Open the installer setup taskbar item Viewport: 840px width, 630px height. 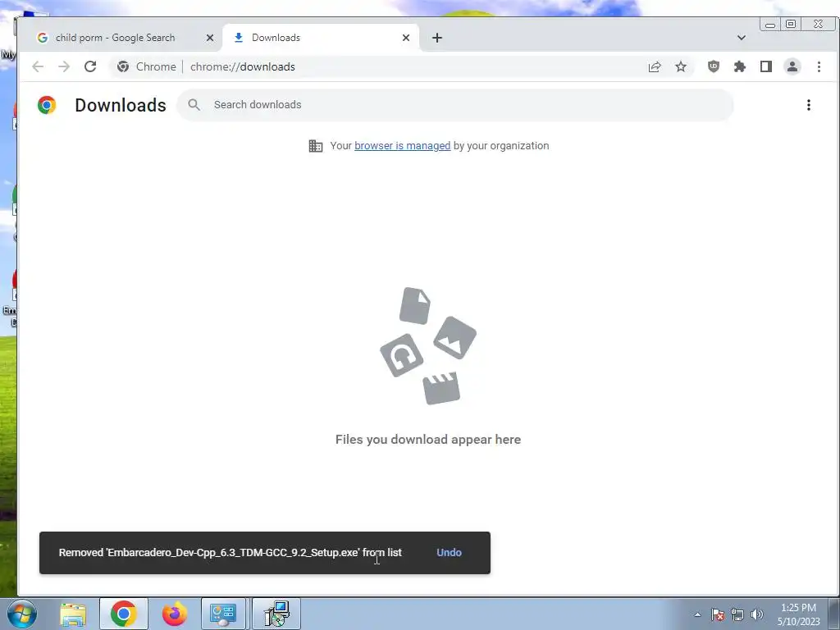tap(276, 614)
